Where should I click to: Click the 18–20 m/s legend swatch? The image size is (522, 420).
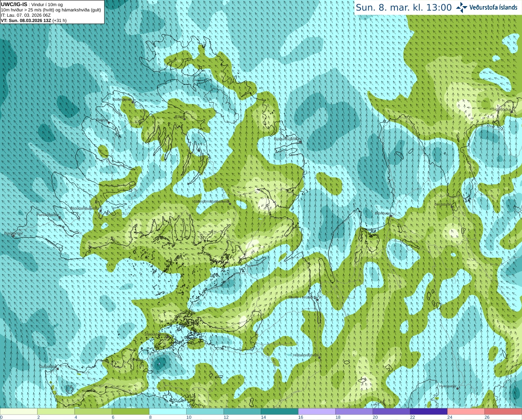pos(354,412)
